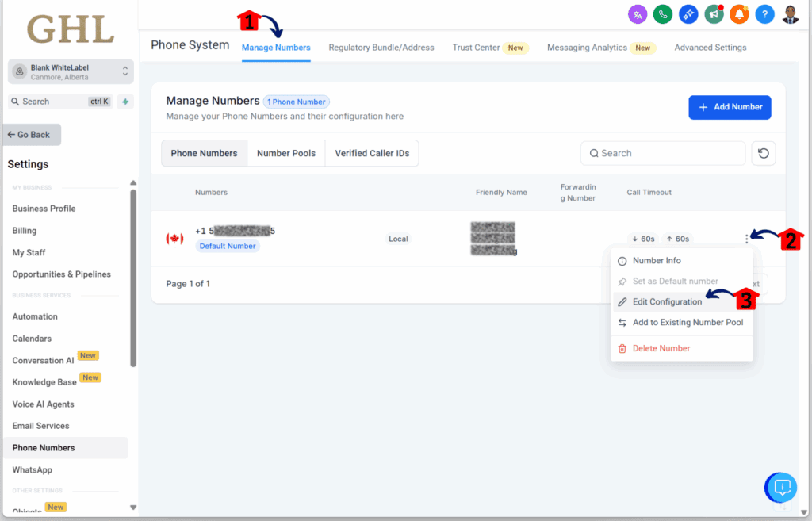This screenshot has width=812, height=521.
Task: Choose Add to Existing Number Pool
Action: [681, 323]
